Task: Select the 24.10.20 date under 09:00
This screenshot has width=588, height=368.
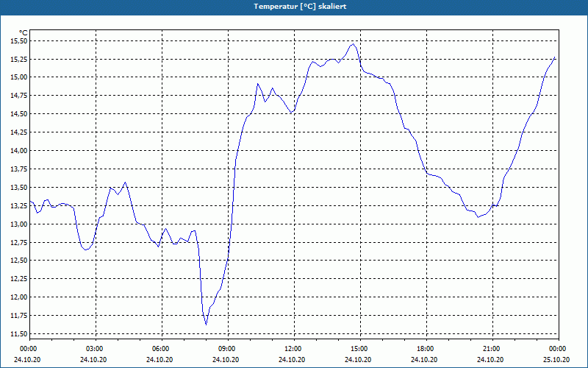Action: (226, 359)
